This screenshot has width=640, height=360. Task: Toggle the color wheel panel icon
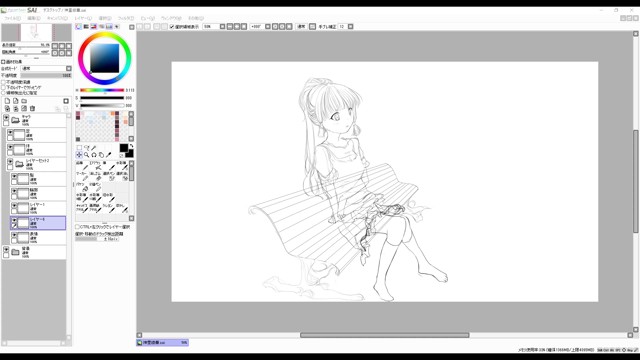(x=79, y=27)
